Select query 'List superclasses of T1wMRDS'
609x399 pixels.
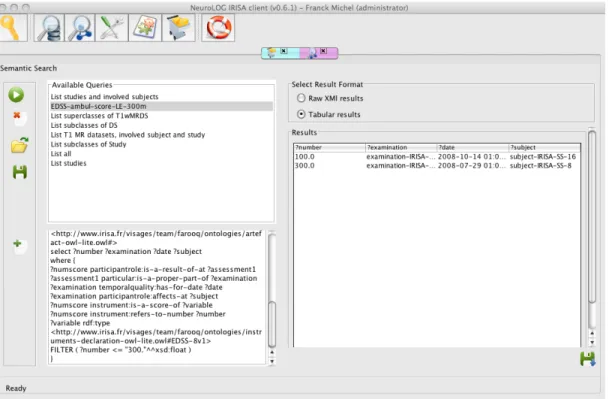[x=162, y=116]
